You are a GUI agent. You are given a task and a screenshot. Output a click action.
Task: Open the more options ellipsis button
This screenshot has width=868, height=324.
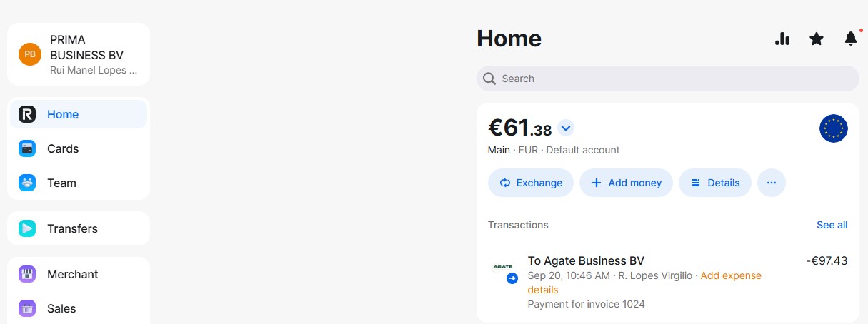[771, 183]
